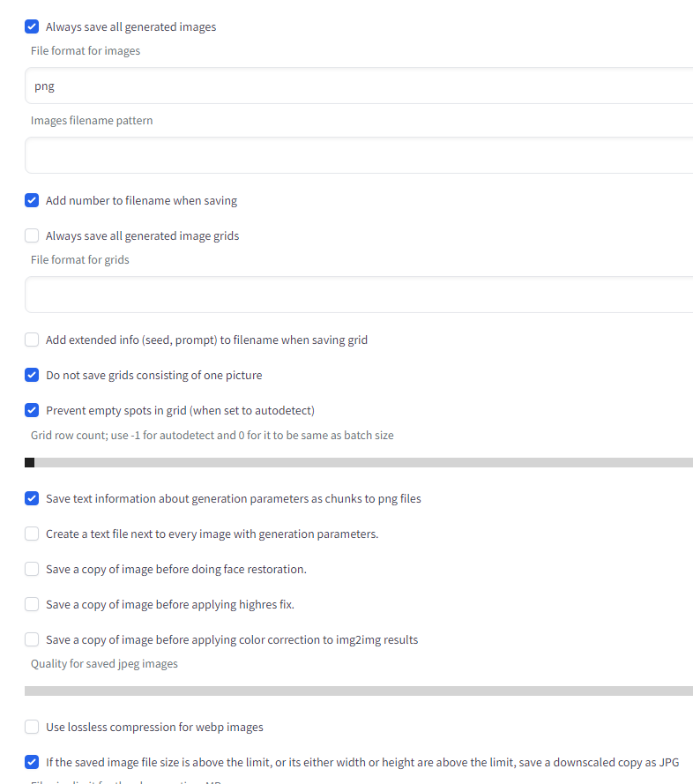Click the 'File format for images' field
This screenshot has height=784, width=693.
(265, 86)
